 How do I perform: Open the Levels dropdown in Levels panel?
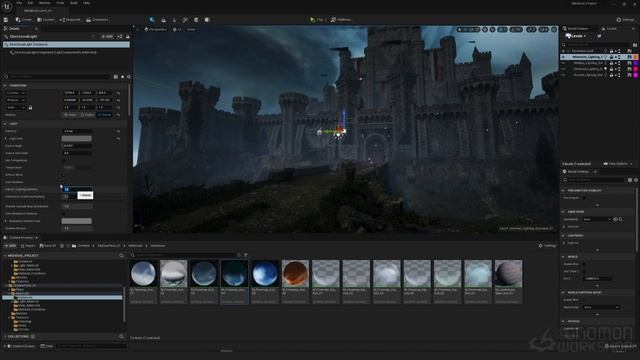[x=576, y=36]
